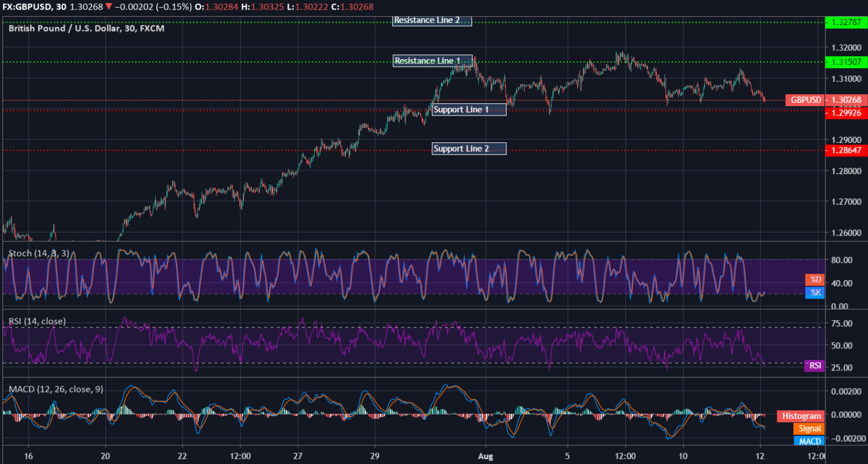Viewport: 868px width, 464px height.
Task: Click 80.00 on the Stoch scale
Action: click(842, 260)
